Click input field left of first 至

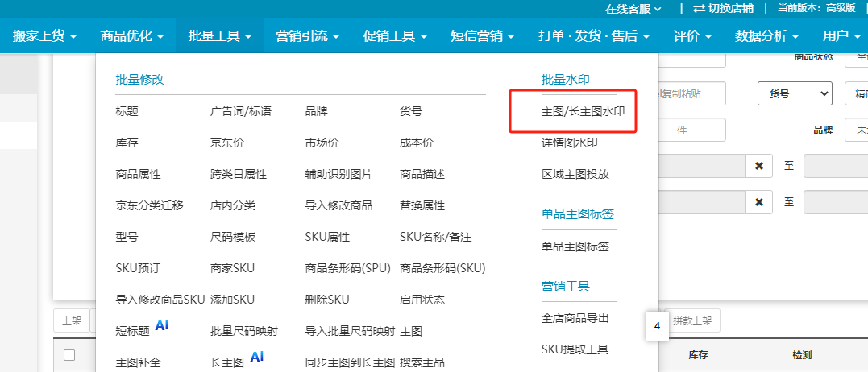click(x=701, y=166)
